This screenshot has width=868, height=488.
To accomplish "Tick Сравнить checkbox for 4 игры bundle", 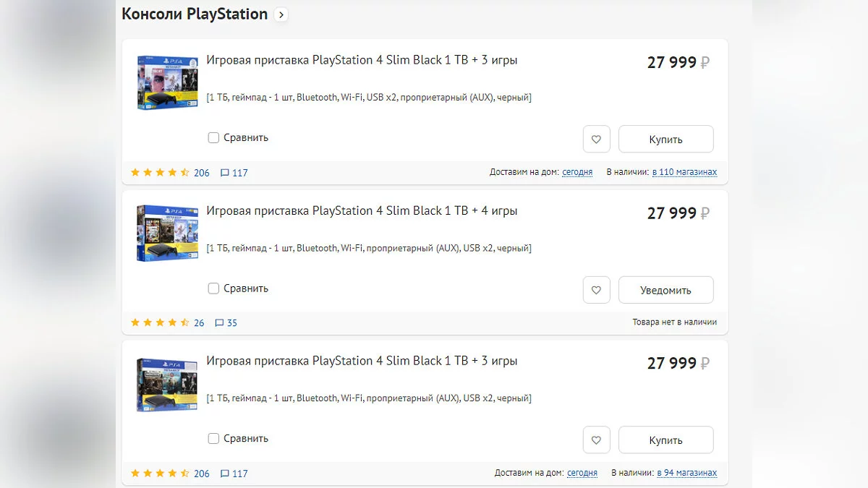I will (213, 288).
